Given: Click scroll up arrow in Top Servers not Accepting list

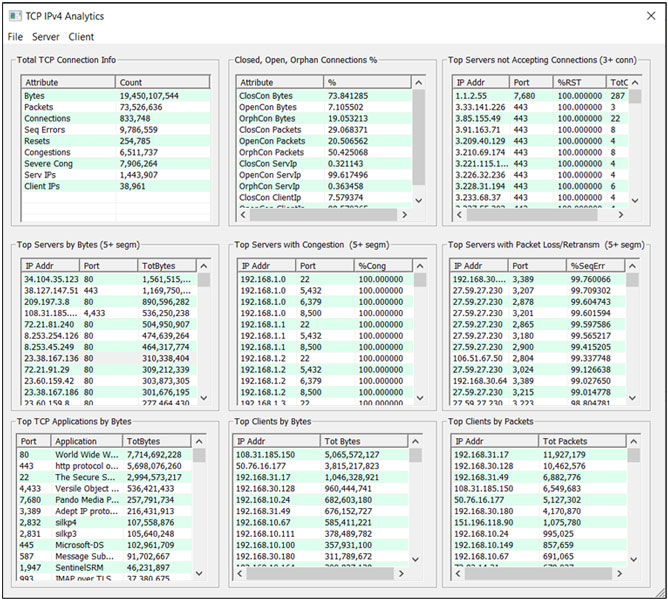Looking at the screenshot, I should [635, 83].
